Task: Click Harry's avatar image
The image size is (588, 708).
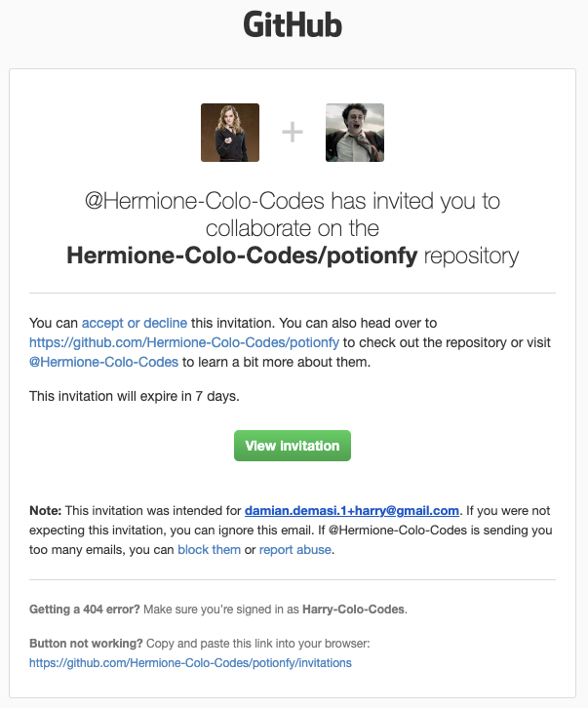Action: tap(354, 133)
